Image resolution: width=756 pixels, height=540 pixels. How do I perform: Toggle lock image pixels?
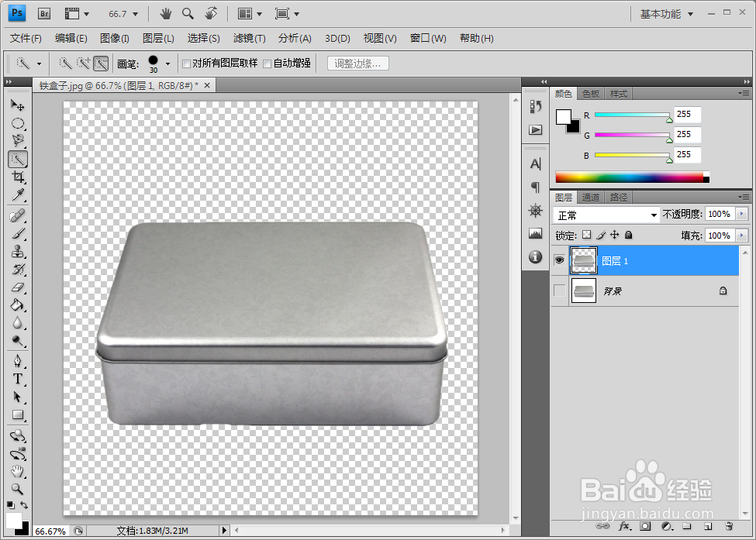click(x=601, y=235)
